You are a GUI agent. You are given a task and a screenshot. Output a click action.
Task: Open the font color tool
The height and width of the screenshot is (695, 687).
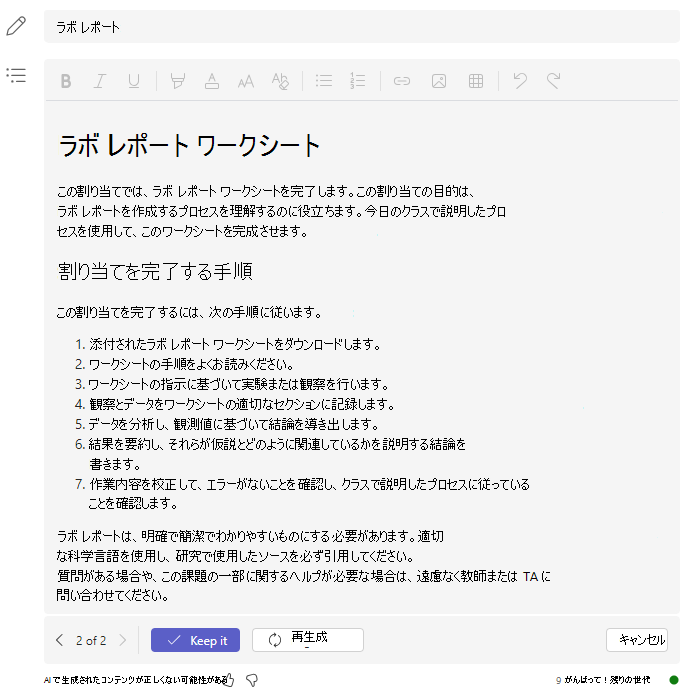click(212, 81)
